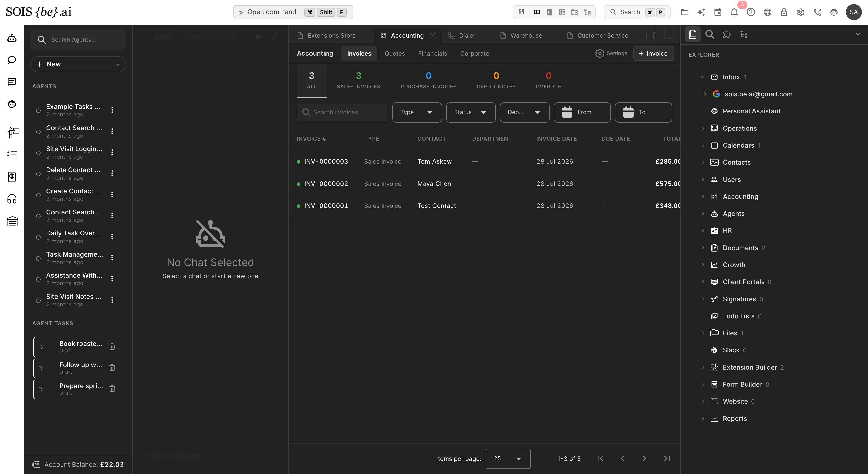Open the lock icon in top toolbar
Image resolution: width=868 pixels, height=474 pixels.
point(784,12)
